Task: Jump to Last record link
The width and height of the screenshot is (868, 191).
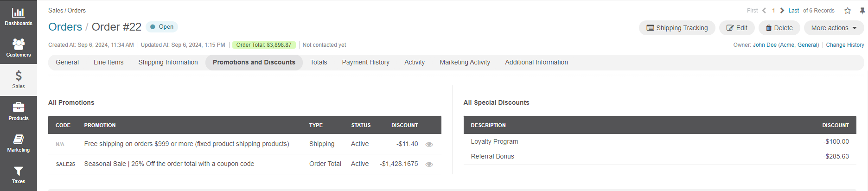Action: 793,11
